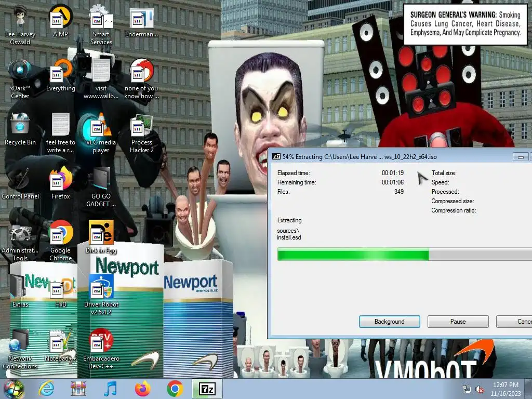Image resolution: width=532 pixels, height=399 pixels.
Task: Click the 'Compression ratio:' label
Action: 454,210
